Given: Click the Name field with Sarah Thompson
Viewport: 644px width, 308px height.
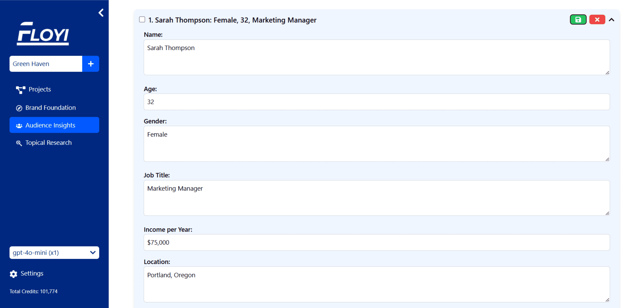Looking at the screenshot, I should (x=377, y=57).
